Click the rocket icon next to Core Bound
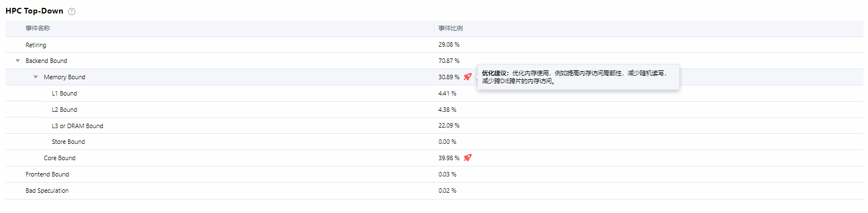The height and width of the screenshot is (213, 868). (468, 158)
